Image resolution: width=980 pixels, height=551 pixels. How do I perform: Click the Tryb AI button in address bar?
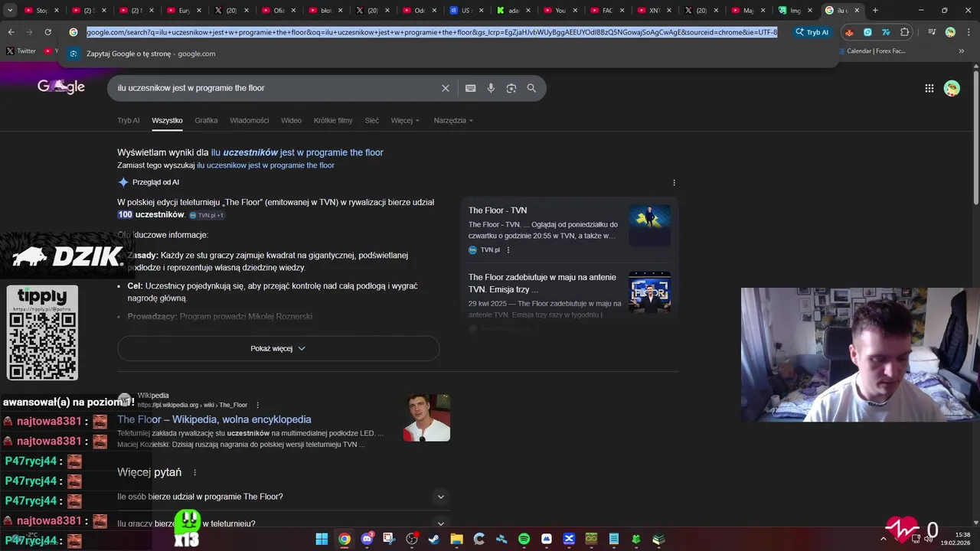point(812,32)
